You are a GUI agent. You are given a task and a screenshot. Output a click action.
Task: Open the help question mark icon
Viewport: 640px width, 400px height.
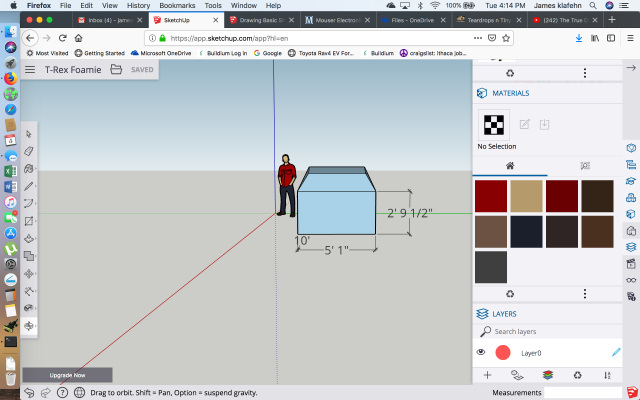pyautogui.click(x=62, y=393)
